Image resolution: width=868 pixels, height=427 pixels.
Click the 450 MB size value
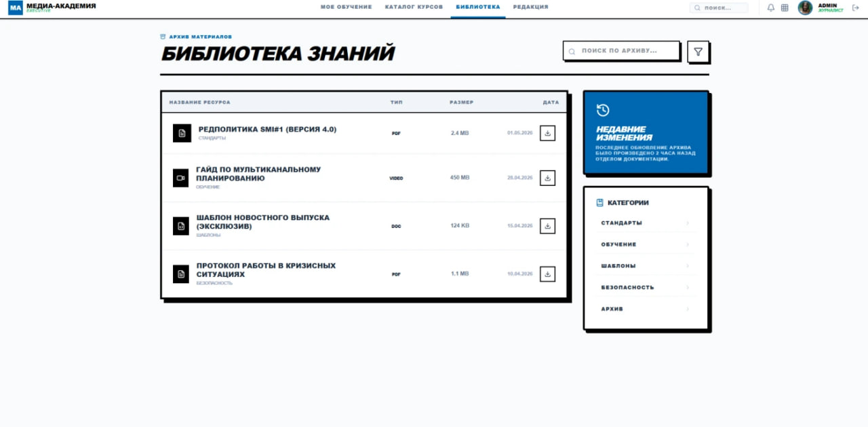click(x=460, y=178)
